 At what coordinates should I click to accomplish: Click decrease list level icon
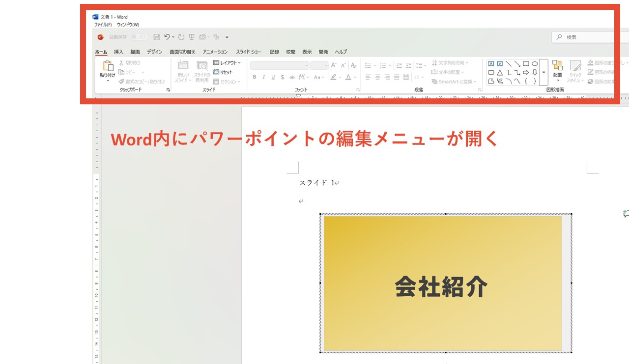(x=399, y=65)
